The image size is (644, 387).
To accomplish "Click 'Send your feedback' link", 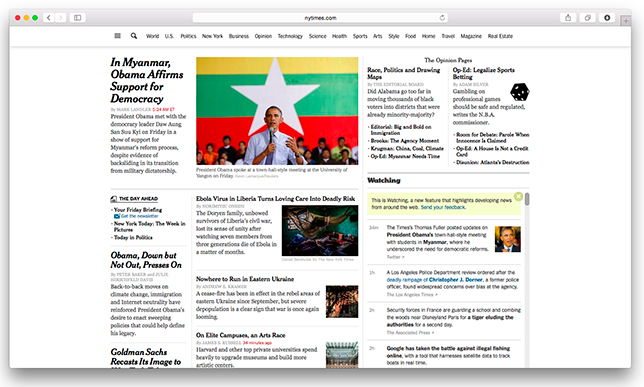I will click(x=443, y=207).
